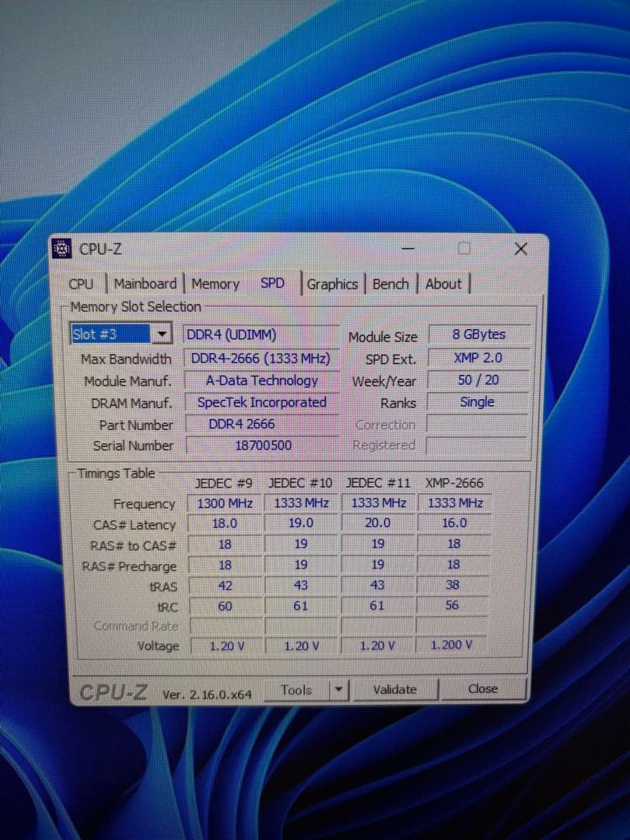Select the SPD tab
The height and width of the screenshot is (840, 630).
271,284
